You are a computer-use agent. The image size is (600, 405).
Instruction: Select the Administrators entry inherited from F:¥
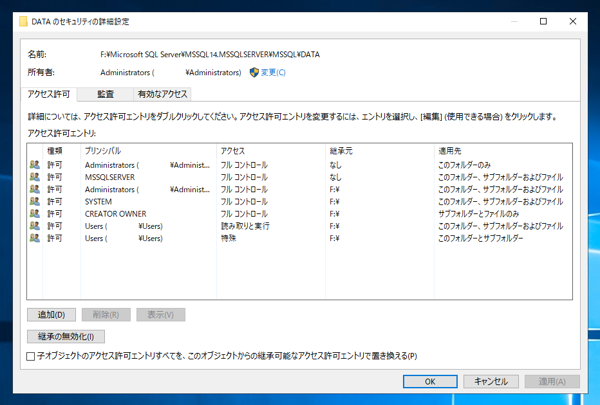(x=300, y=189)
